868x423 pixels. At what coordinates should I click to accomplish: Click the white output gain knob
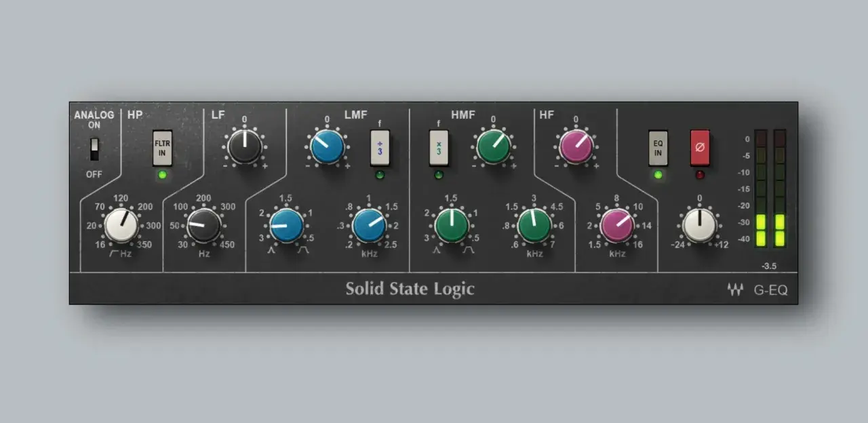(699, 226)
